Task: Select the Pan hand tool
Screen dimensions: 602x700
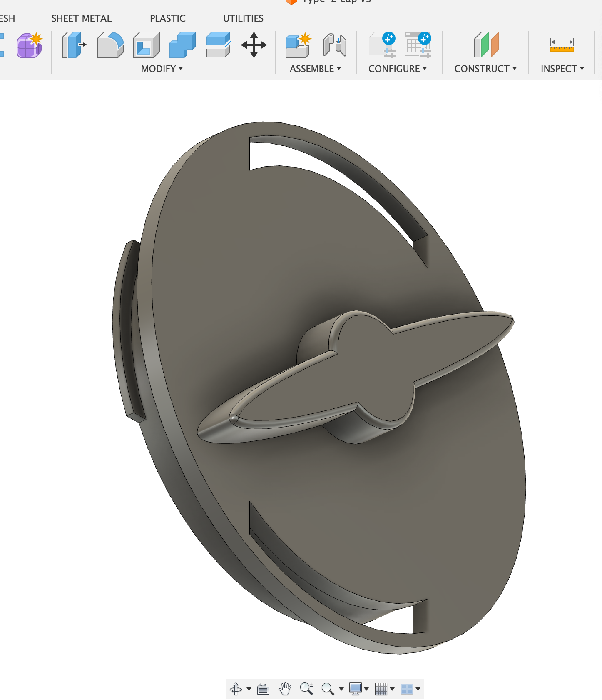Action: (x=285, y=689)
